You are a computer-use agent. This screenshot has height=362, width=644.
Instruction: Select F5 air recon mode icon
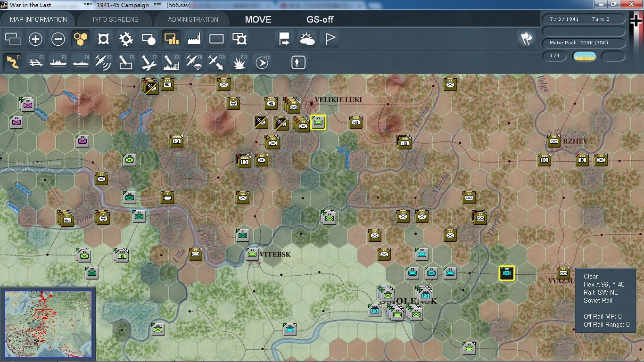tap(103, 62)
